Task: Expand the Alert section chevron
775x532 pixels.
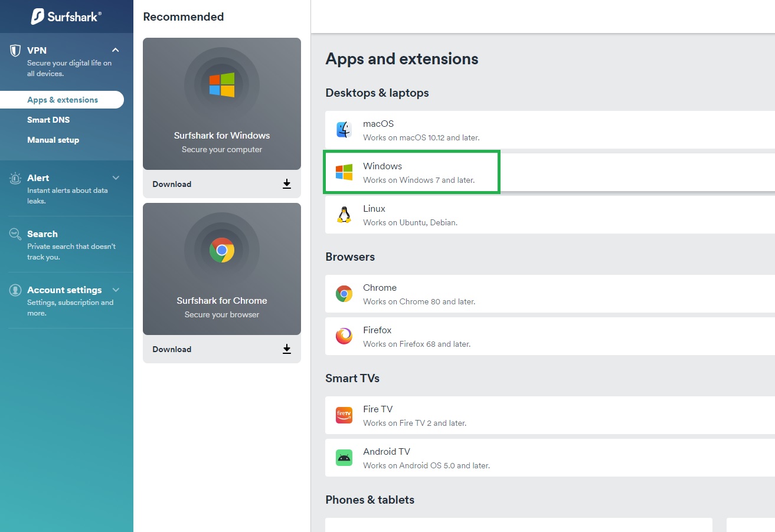Action: click(x=116, y=178)
